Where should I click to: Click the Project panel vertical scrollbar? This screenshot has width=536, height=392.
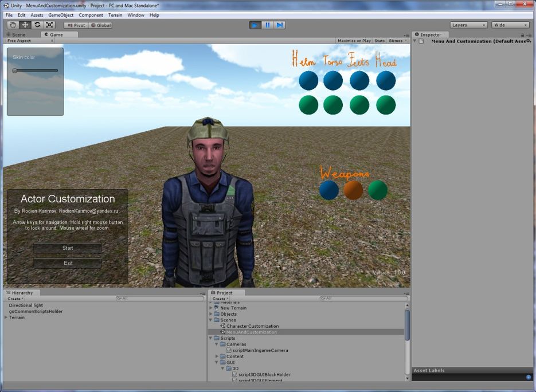(x=407, y=325)
